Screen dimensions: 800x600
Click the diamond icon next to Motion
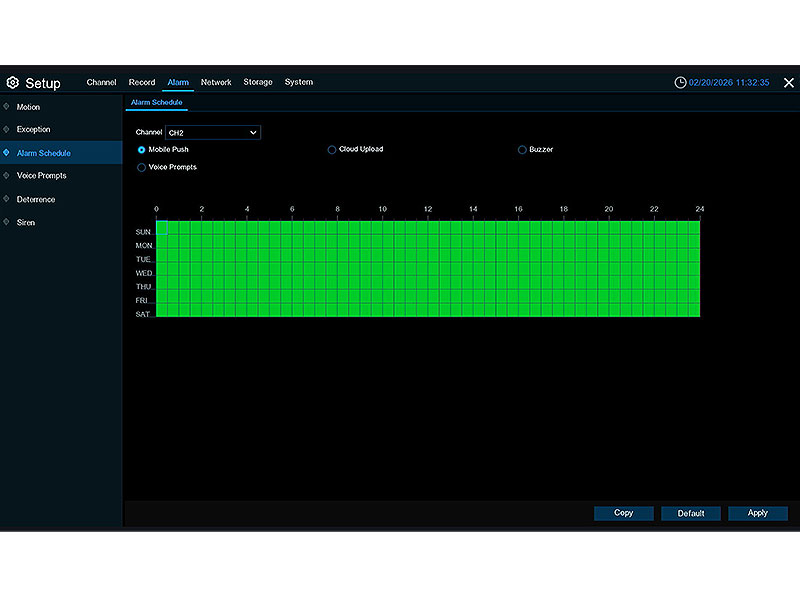7,107
